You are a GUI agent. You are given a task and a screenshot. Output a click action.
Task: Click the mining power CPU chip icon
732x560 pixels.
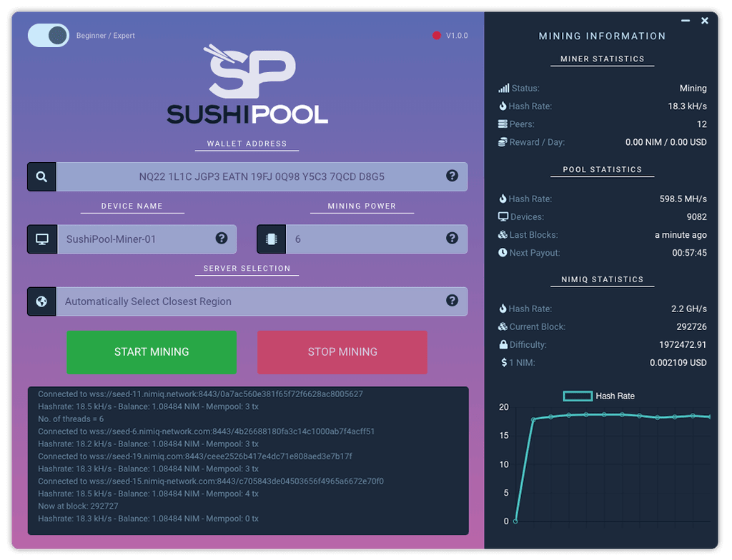coord(271,239)
